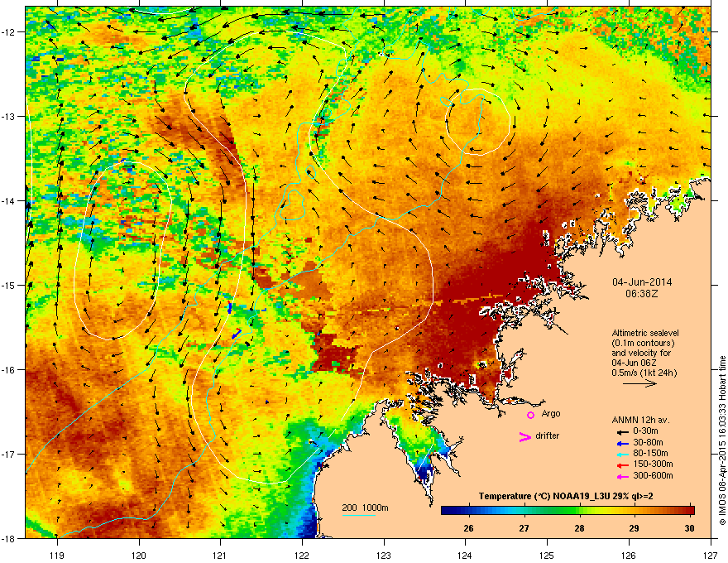Click latitude axis label -16
This screenshot has width=728, height=563.
pos(8,369)
